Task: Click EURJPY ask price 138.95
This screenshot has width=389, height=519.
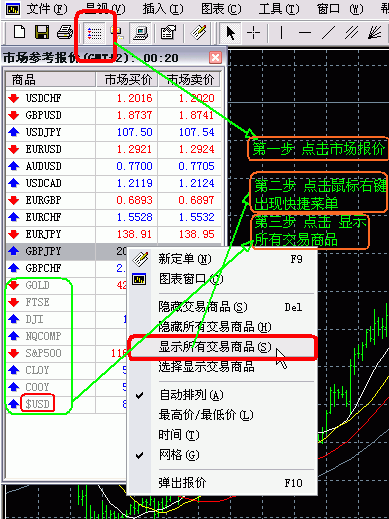Action: pos(196,234)
